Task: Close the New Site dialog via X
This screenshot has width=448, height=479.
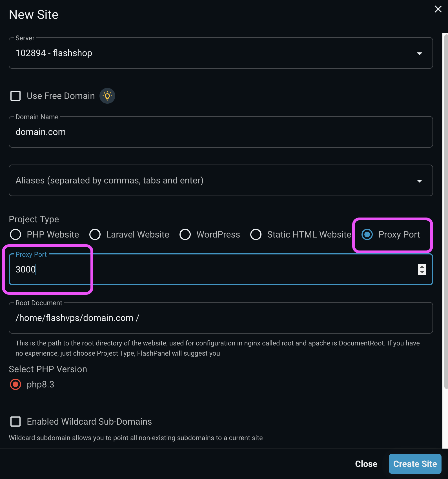Action: point(438,9)
